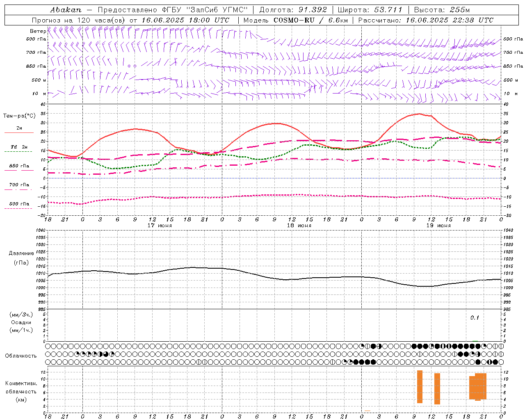The height and width of the screenshot is (420, 525).
Task: Click the "Высота: 255м" elevation text
Action: (442, 10)
